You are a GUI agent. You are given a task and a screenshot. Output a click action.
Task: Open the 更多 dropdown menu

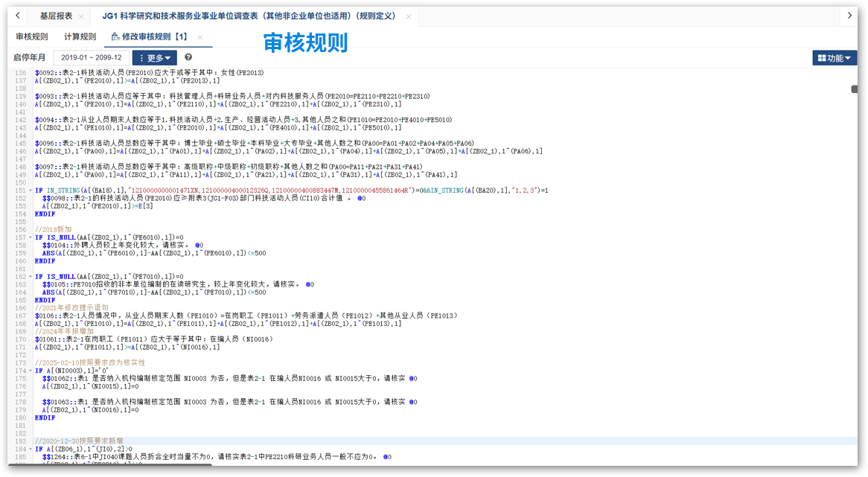point(154,58)
